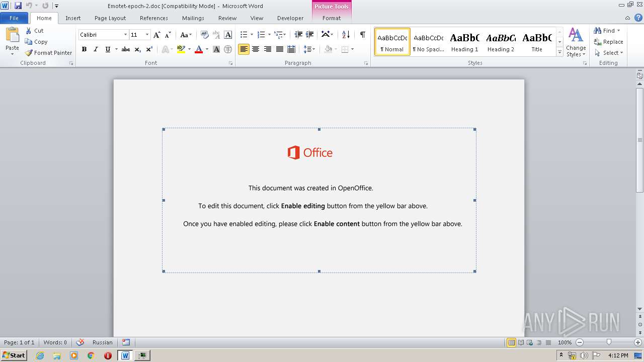
Task: Apply the No Spacing style
Action: pyautogui.click(x=428, y=42)
